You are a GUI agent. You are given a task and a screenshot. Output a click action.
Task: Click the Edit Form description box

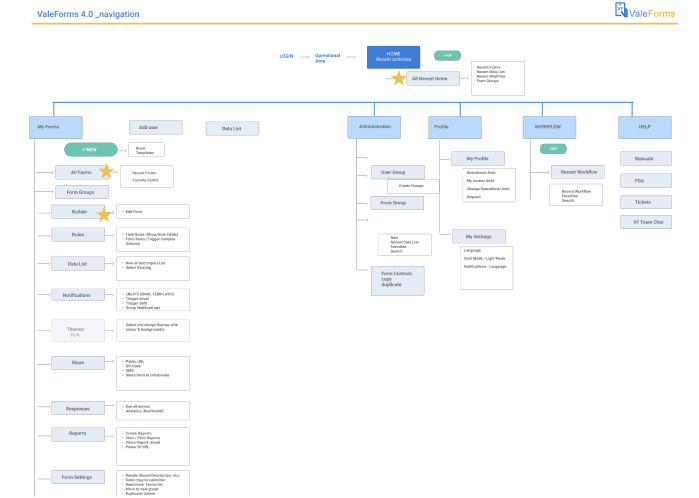coord(153,212)
